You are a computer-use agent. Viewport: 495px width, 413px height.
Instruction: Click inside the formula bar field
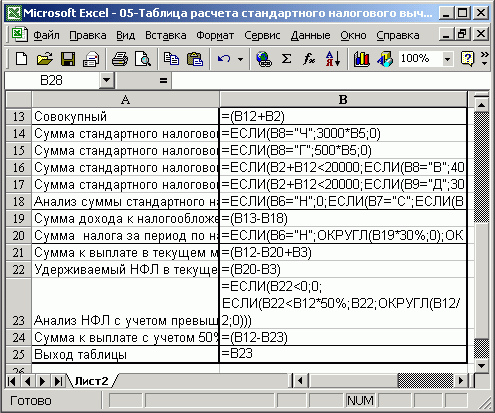coord(330,80)
